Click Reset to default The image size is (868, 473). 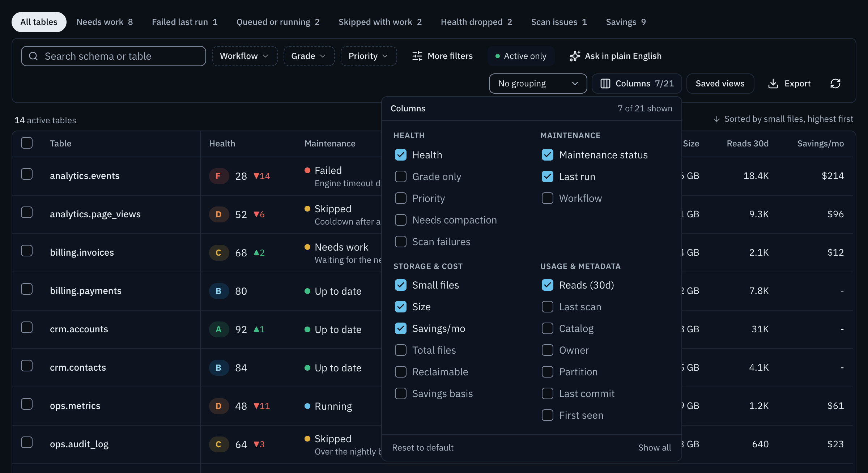click(x=423, y=448)
